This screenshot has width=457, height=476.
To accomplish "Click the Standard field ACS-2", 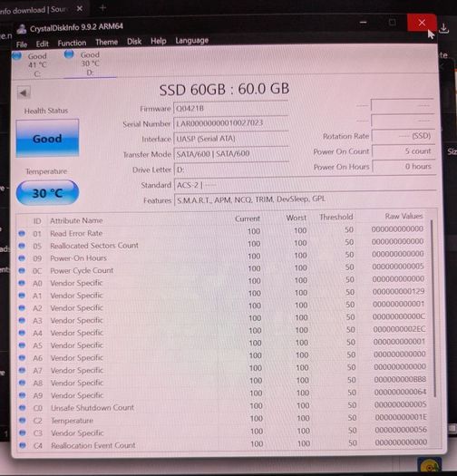I will pos(306,185).
